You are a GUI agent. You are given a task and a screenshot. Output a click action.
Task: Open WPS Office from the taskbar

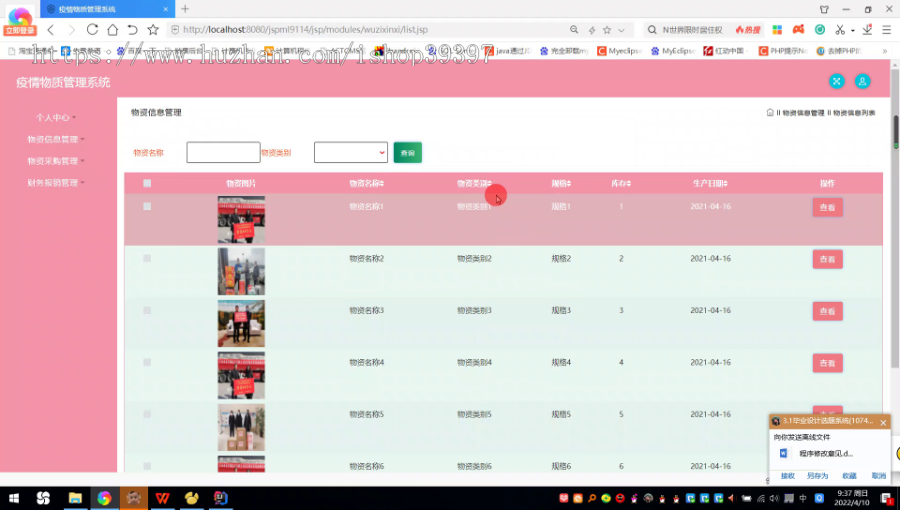(162, 498)
